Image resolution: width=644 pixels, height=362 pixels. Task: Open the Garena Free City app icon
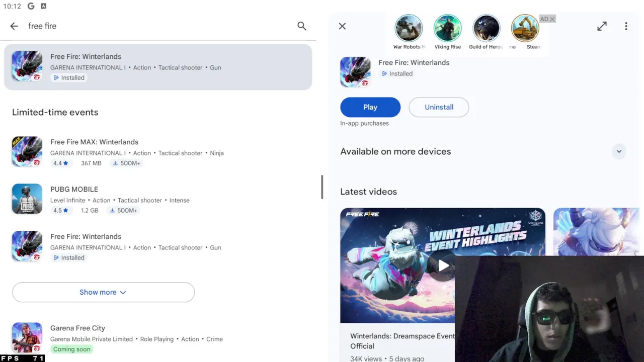pos(27,338)
